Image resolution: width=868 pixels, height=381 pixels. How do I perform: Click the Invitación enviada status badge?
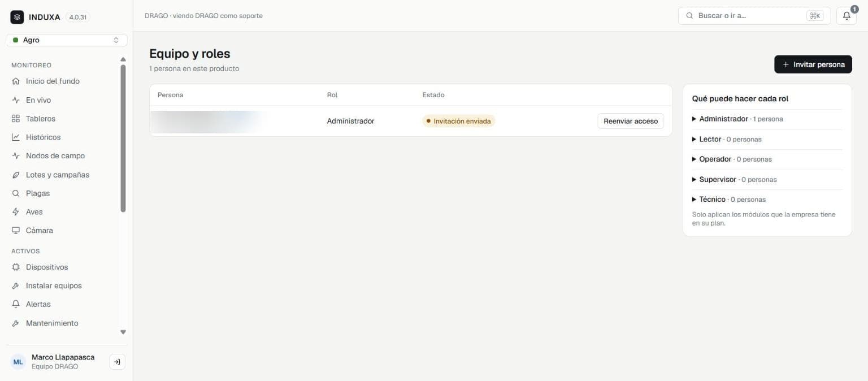pos(458,121)
